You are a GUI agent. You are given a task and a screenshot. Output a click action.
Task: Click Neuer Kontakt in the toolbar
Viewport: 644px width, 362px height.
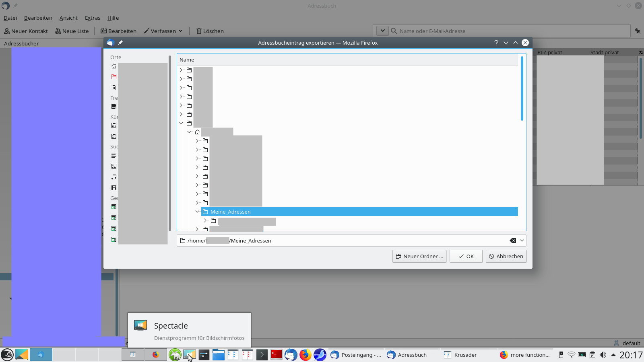pos(26,31)
